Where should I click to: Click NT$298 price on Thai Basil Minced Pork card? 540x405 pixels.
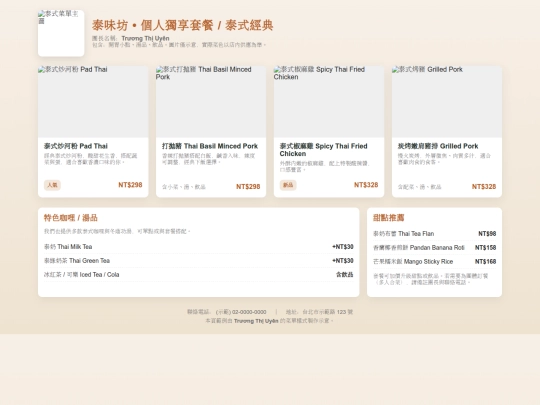248,187
